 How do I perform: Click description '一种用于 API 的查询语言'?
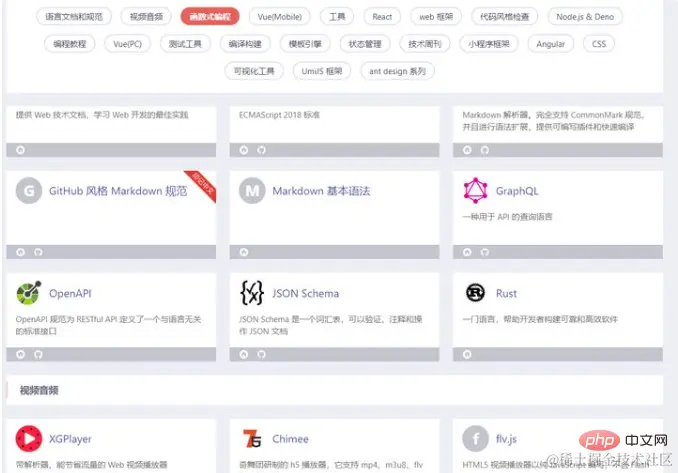(x=507, y=216)
